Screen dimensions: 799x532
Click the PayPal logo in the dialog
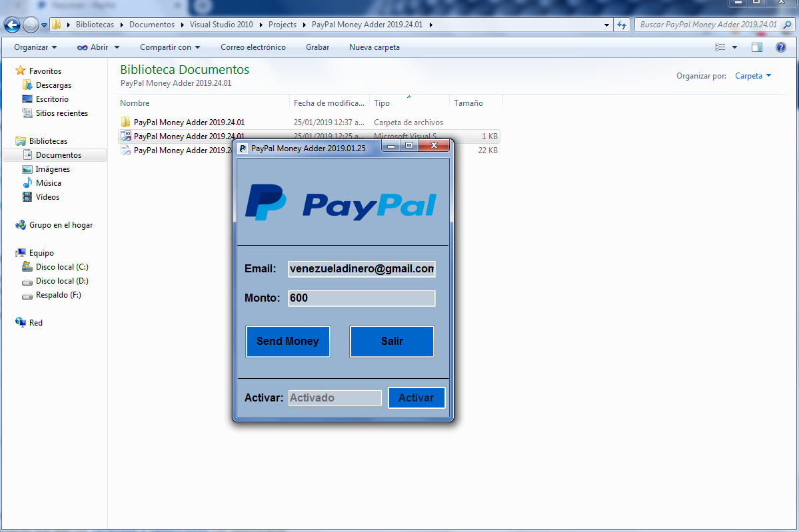coord(341,203)
